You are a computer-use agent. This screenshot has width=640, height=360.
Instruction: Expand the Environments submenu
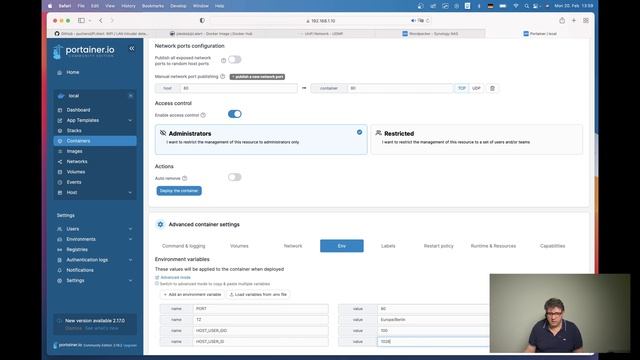pyautogui.click(x=130, y=239)
